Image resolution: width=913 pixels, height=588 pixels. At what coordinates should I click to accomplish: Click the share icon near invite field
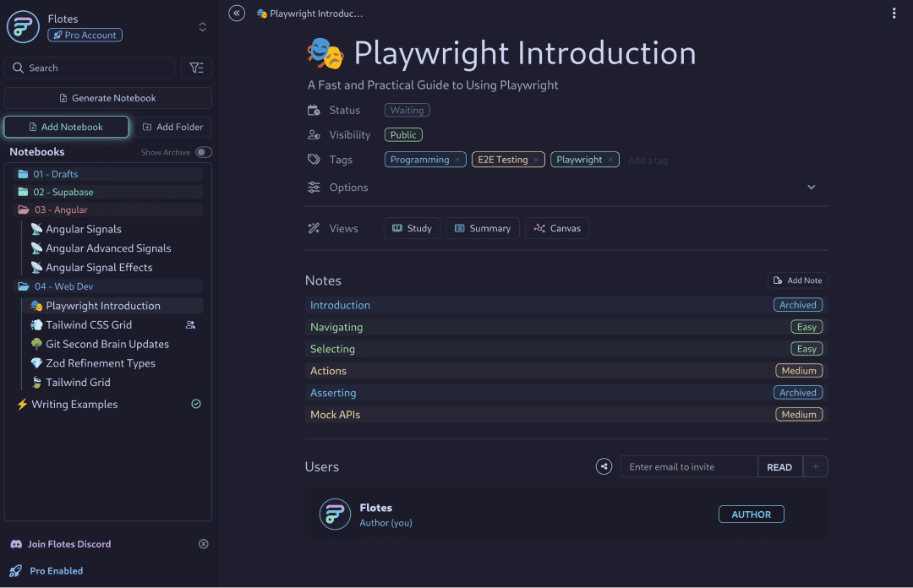(604, 466)
